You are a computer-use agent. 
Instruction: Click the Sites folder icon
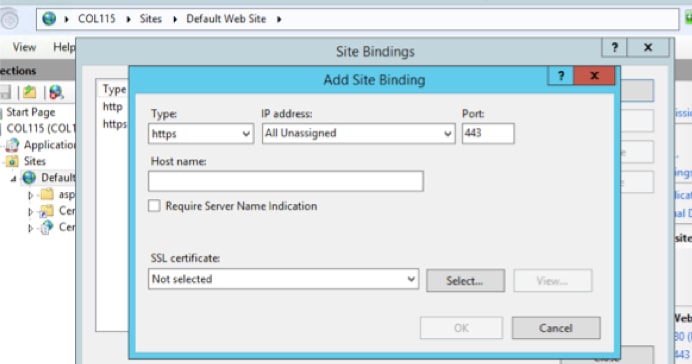click(x=12, y=161)
